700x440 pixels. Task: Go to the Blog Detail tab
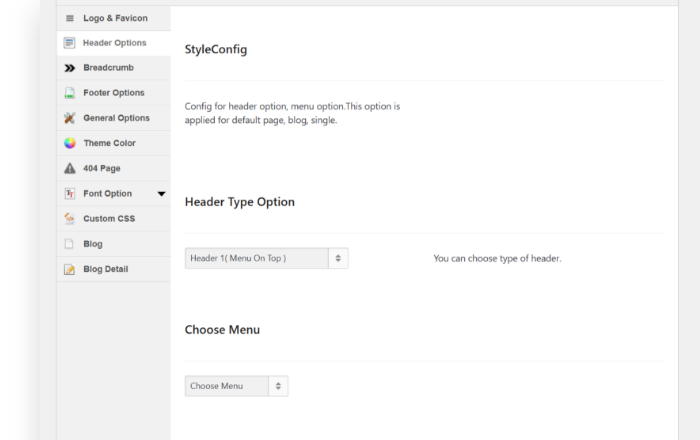114,269
